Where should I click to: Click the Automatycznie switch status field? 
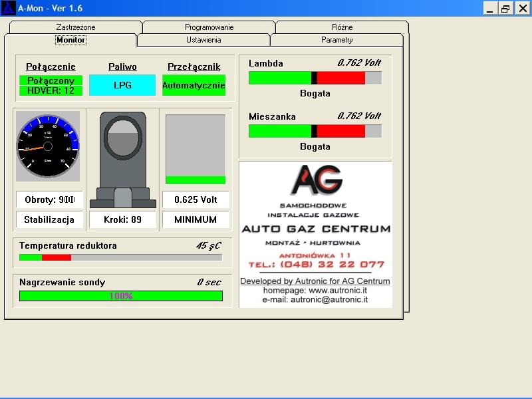[194, 85]
